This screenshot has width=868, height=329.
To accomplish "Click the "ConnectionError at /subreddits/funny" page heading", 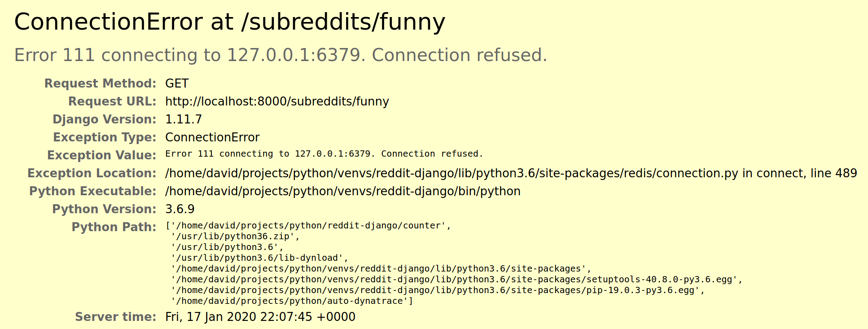I will [x=229, y=22].
